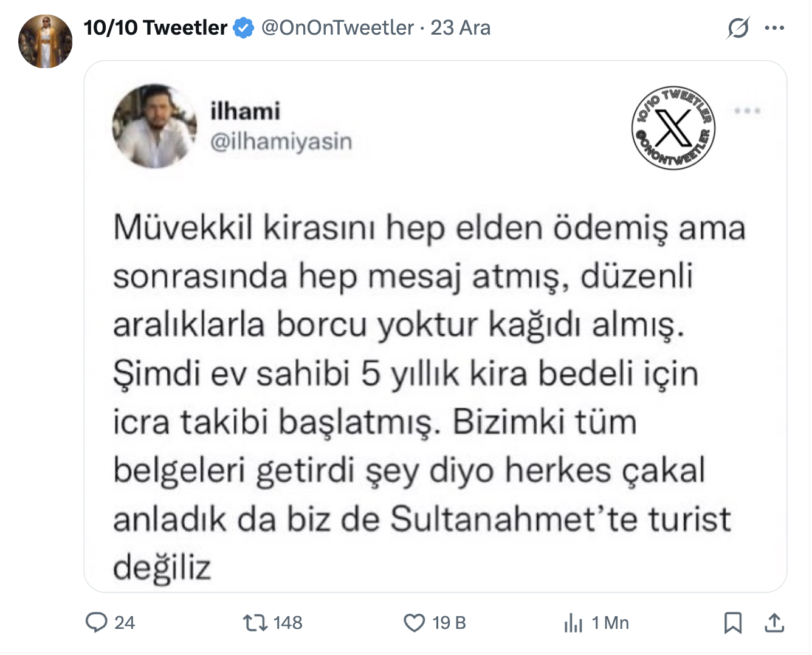812x655 pixels.
Task: Open the reply icon on the tweet
Action: (97, 623)
